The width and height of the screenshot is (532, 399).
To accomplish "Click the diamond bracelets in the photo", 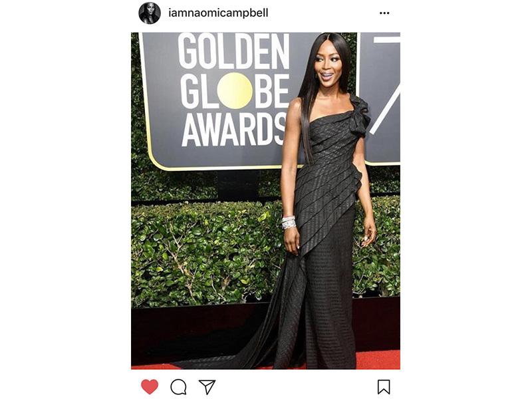I will tap(289, 222).
